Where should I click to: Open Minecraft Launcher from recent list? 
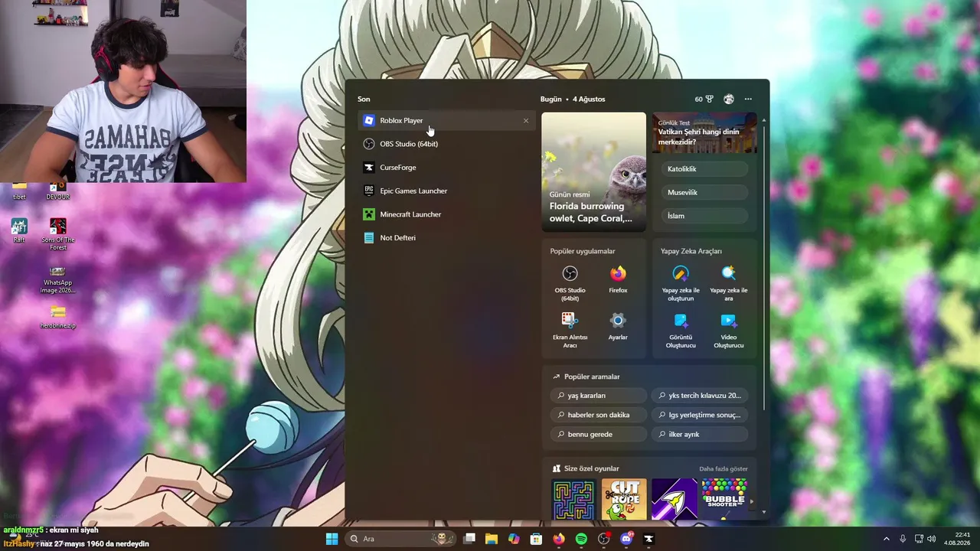tap(446, 214)
